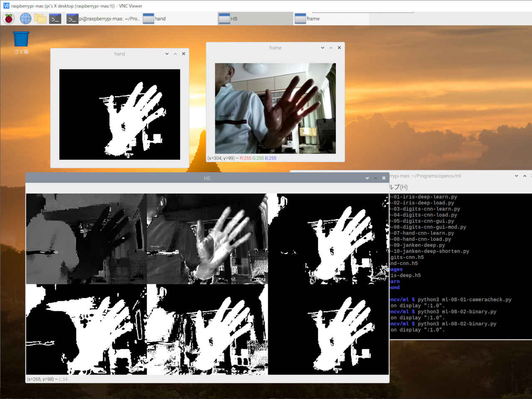Close the HS window
532x399 pixels.
coord(384,178)
